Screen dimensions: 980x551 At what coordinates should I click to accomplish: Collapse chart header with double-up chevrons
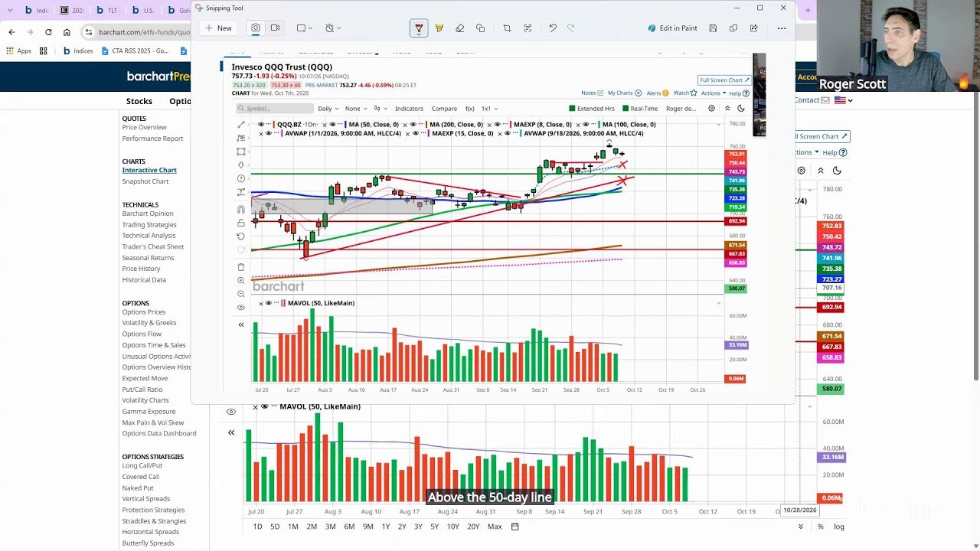[821, 171]
